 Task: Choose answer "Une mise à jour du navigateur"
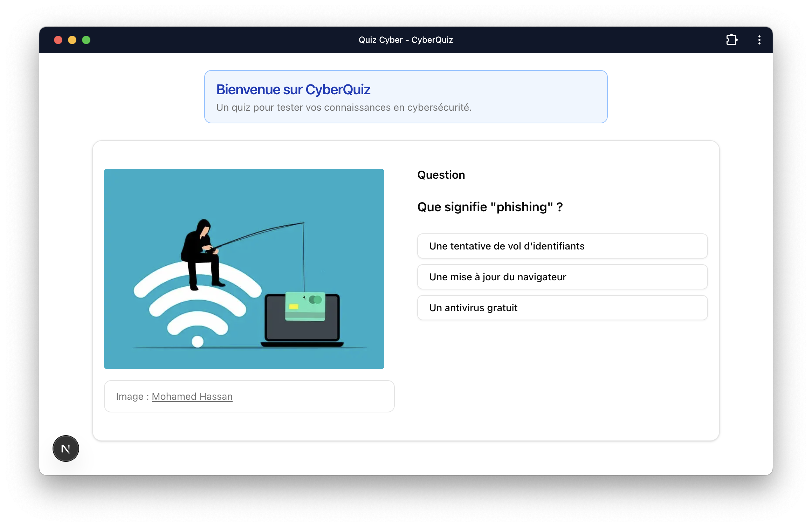click(562, 277)
